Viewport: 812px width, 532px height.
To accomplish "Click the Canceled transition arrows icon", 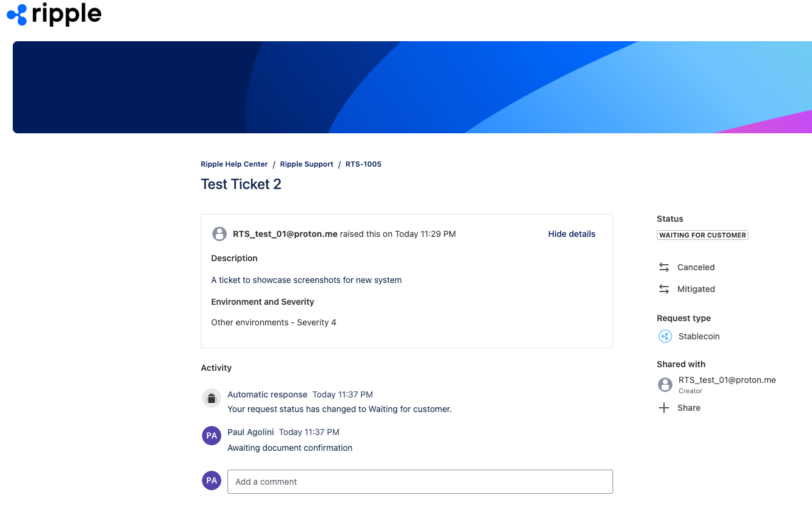I will pyautogui.click(x=664, y=267).
